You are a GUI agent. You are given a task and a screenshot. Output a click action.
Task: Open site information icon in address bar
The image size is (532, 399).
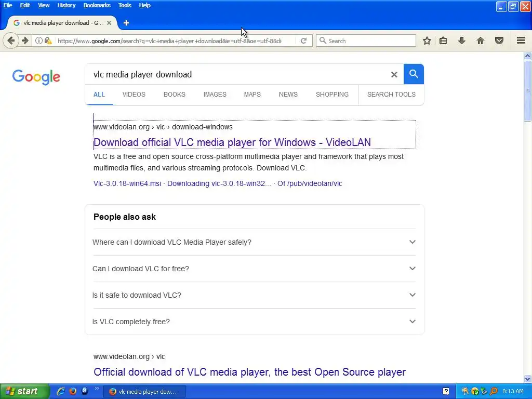[x=39, y=41]
